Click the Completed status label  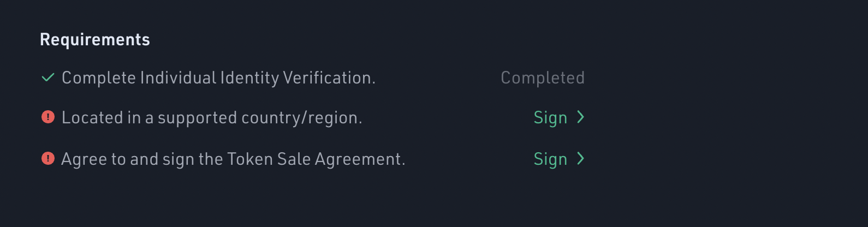(x=543, y=78)
